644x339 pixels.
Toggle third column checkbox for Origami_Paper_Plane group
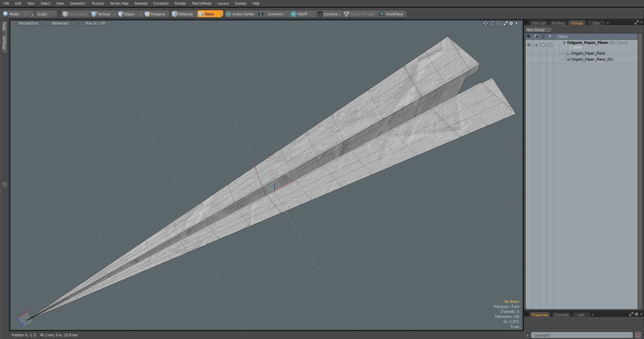pyautogui.click(x=543, y=45)
